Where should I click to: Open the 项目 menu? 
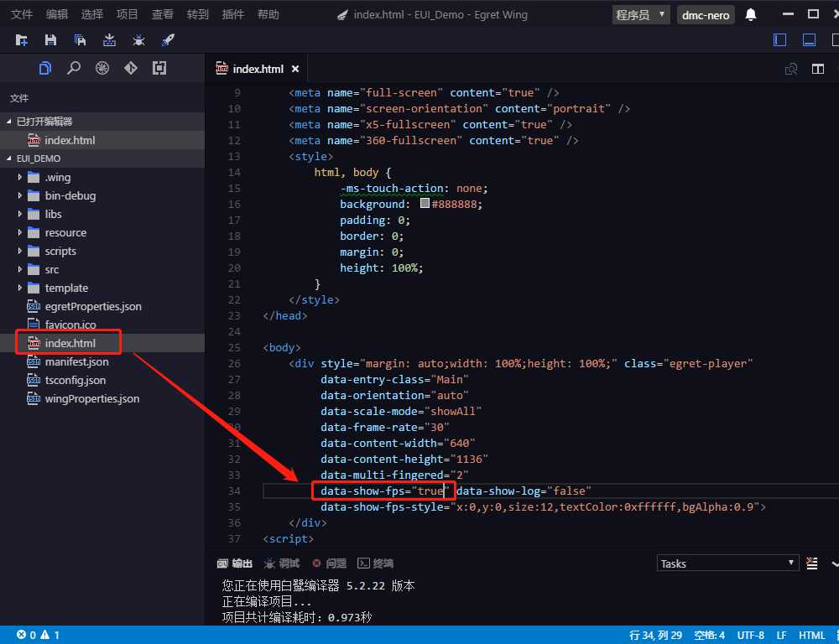127,14
